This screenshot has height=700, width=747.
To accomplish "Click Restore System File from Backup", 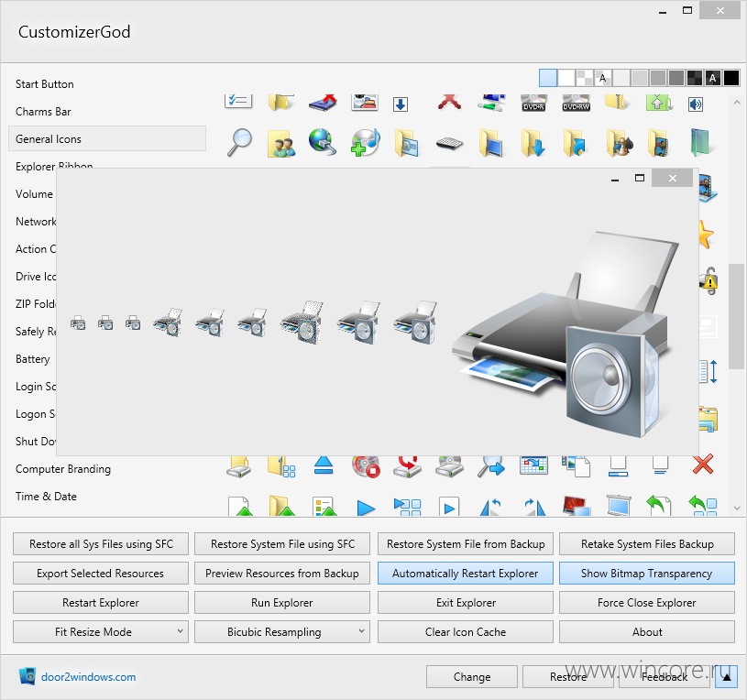I will pos(465,544).
